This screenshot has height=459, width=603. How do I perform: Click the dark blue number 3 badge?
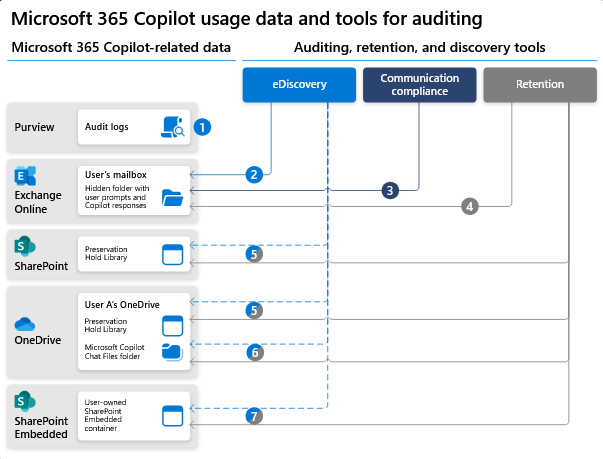tap(390, 189)
